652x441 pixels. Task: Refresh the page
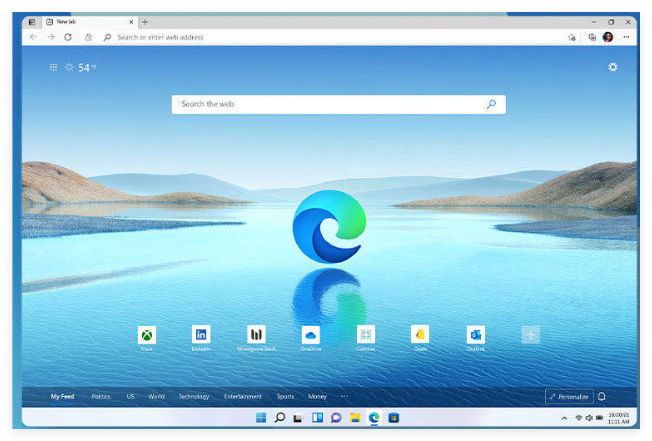(x=68, y=37)
